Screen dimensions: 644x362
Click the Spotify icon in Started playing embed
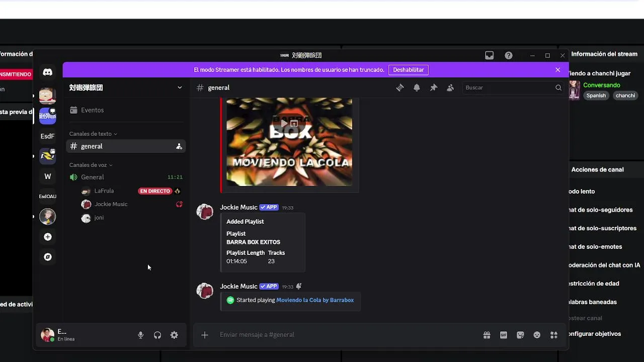(x=230, y=300)
